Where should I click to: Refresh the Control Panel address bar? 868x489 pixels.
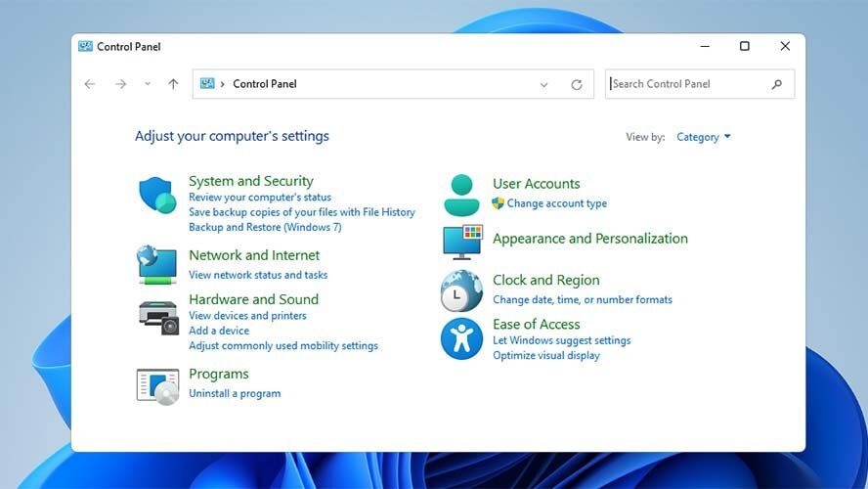(577, 85)
